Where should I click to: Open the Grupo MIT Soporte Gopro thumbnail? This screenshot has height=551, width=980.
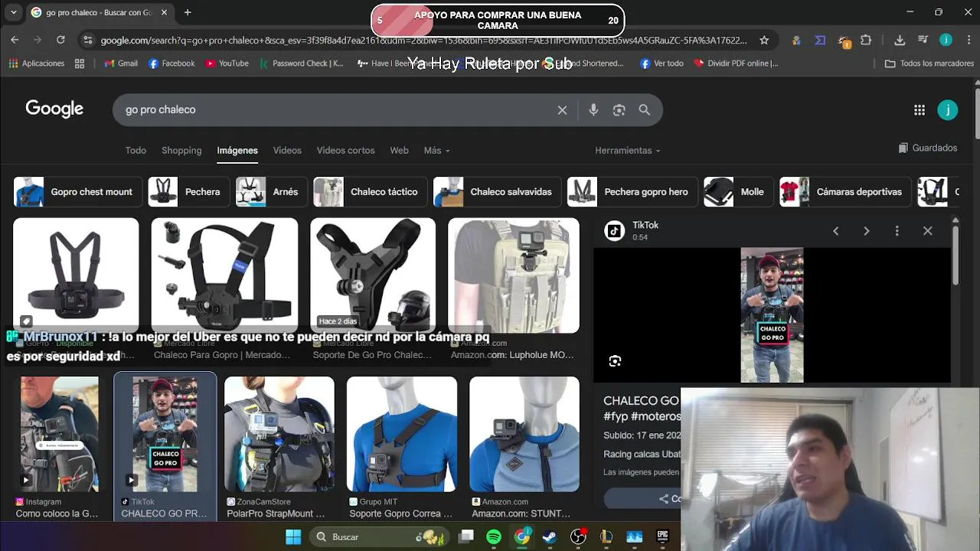click(x=402, y=434)
